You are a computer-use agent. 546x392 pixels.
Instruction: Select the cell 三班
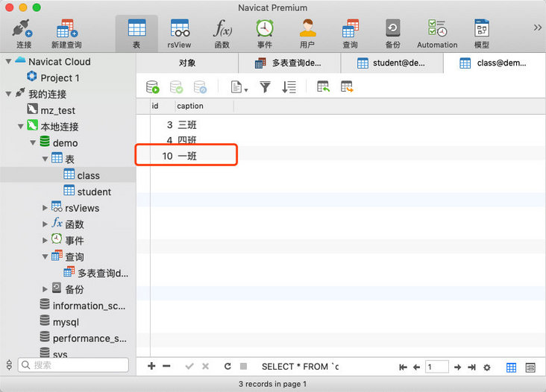187,125
